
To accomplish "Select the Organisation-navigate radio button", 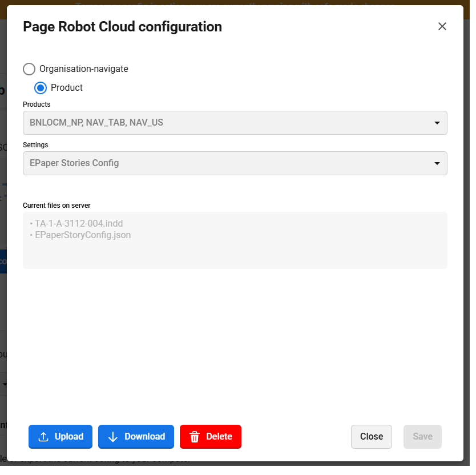I will [29, 69].
